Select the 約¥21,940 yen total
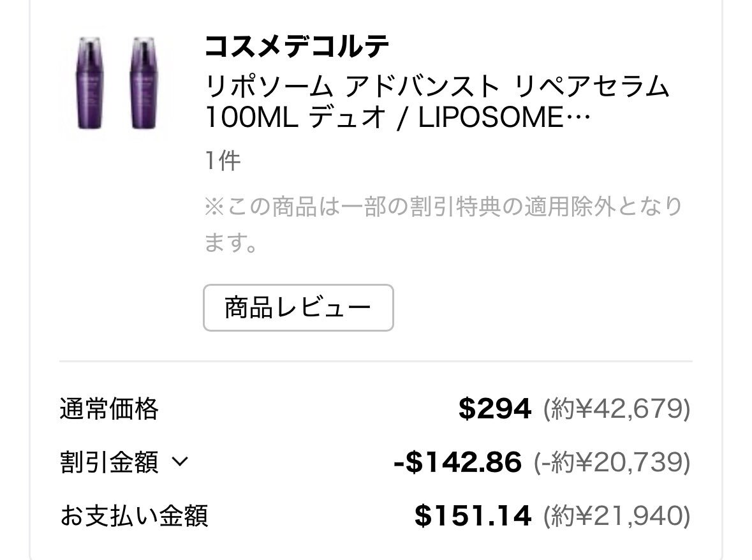This screenshot has height=560, width=752. click(x=617, y=516)
